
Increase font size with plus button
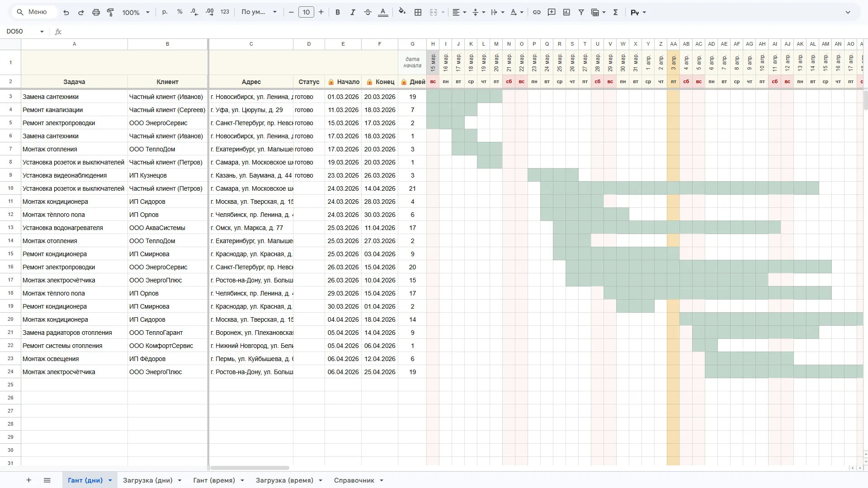[321, 12]
